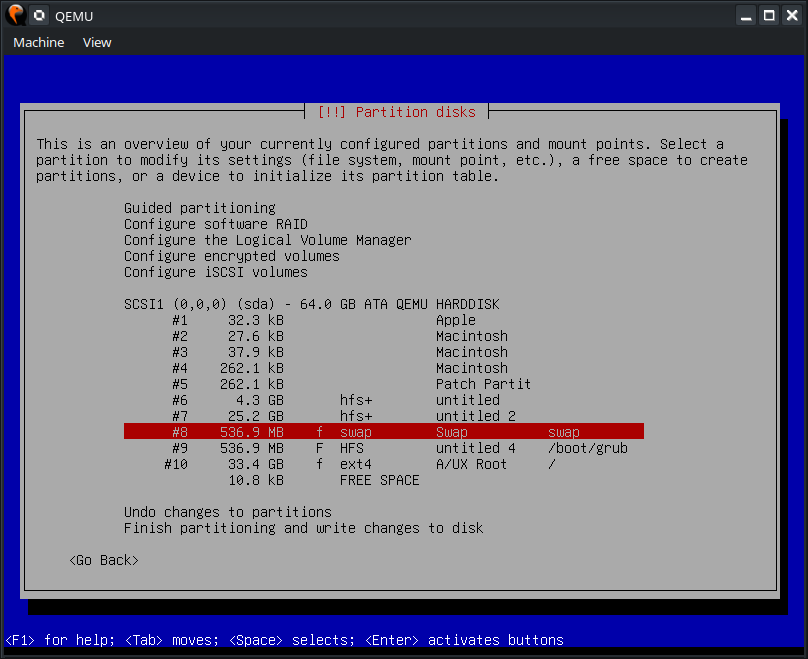Click the pin icon beside the QEMU logo
Image resolution: width=808 pixels, height=659 pixels.
tap(39, 15)
